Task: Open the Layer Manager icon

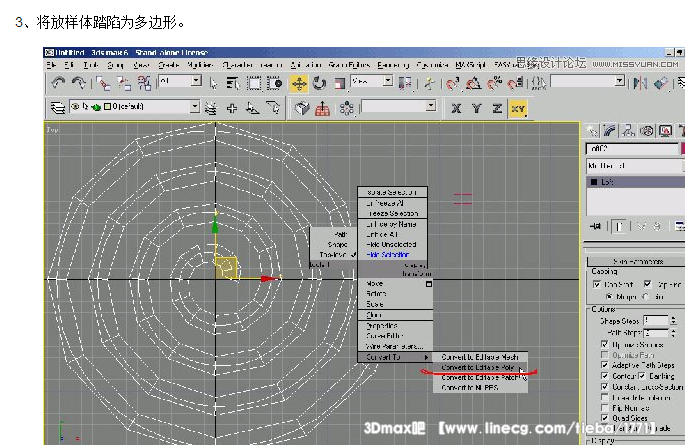Action: (x=58, y=107)
